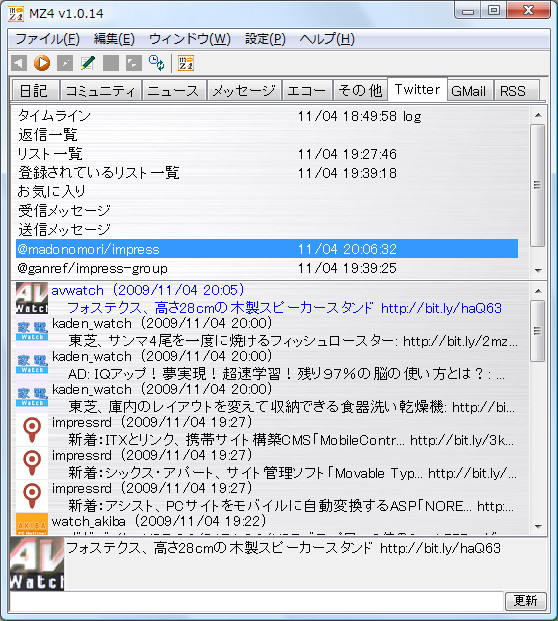
Task: Click the gray square stop toolbar icon
Action: 111,63
